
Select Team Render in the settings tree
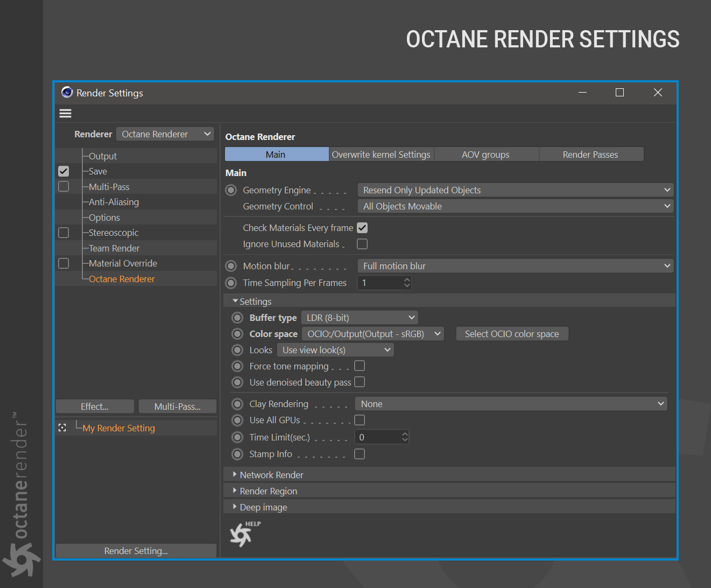tap(114, 248)
